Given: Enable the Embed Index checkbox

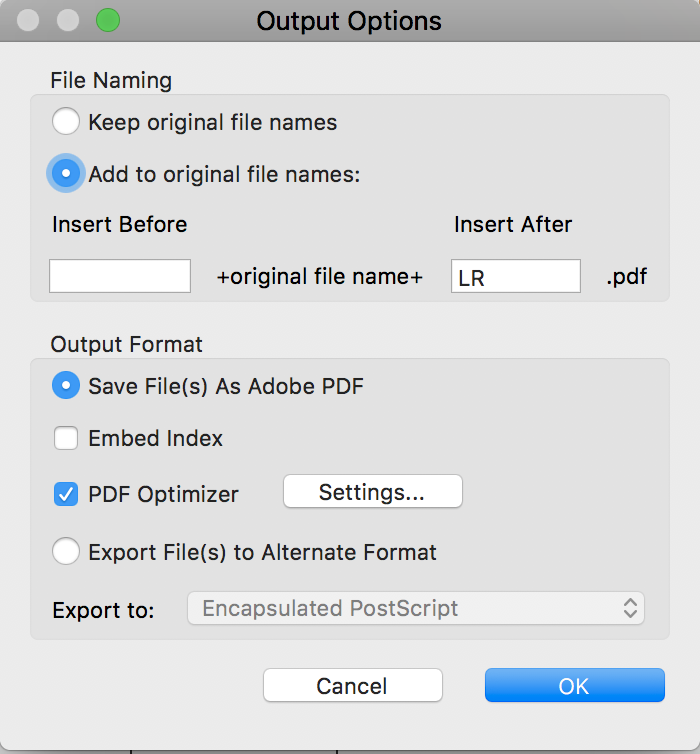Looking at the screenshot, I should 66,438.
